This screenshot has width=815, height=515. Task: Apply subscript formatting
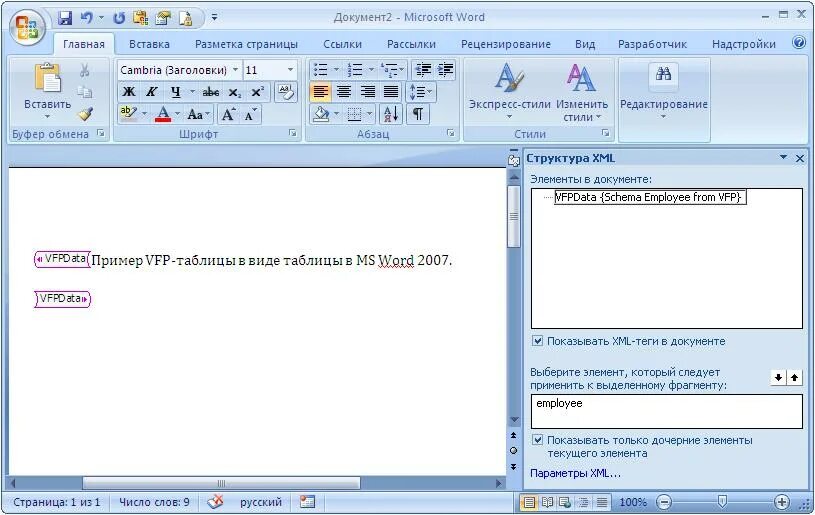point(234,92)
